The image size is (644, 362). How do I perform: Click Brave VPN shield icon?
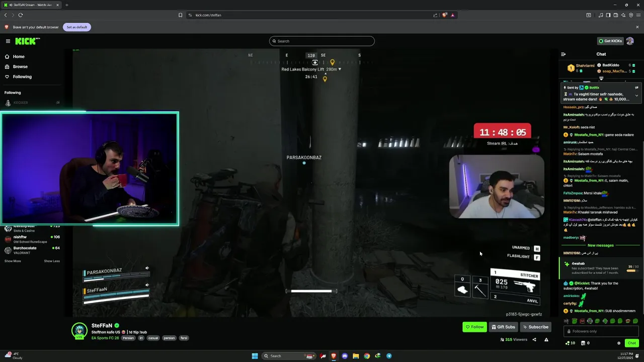point(631,15)
